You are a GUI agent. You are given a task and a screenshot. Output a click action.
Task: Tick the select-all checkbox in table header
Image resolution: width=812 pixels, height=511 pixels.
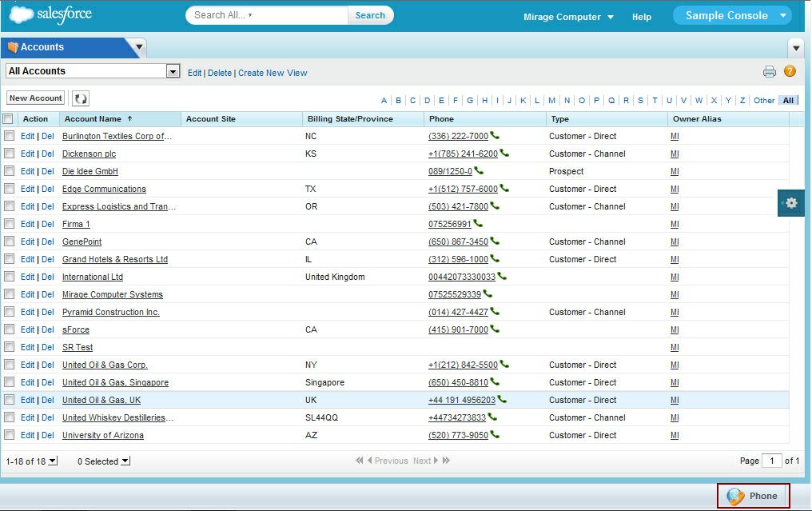coord(8,119)
